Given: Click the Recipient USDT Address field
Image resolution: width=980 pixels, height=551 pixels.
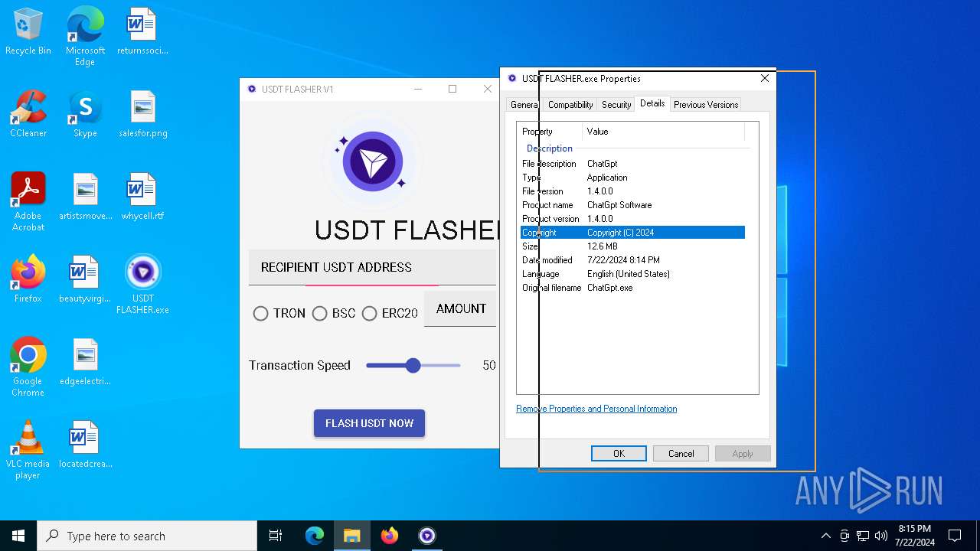Looking at the screenshot, I should click(372, 268).
